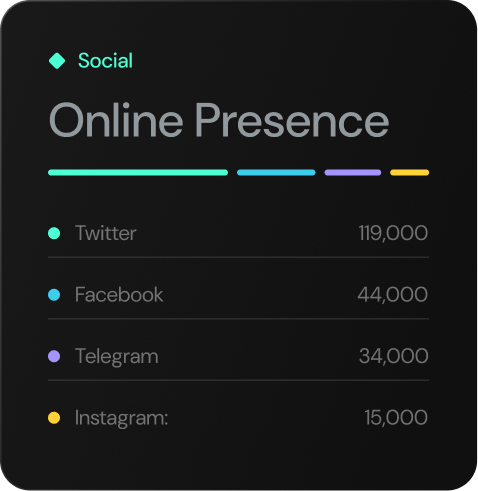Click the 15,000 Instagram follower count
Viewport: 478px width, 491px height.
[x=396, y=417]
